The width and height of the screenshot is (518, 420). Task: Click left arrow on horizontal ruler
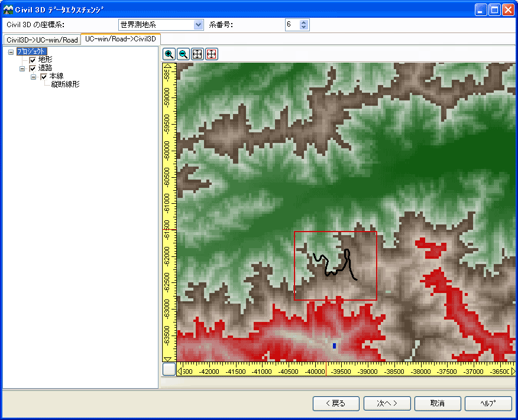pyautogui.click(x=179, y=372)
